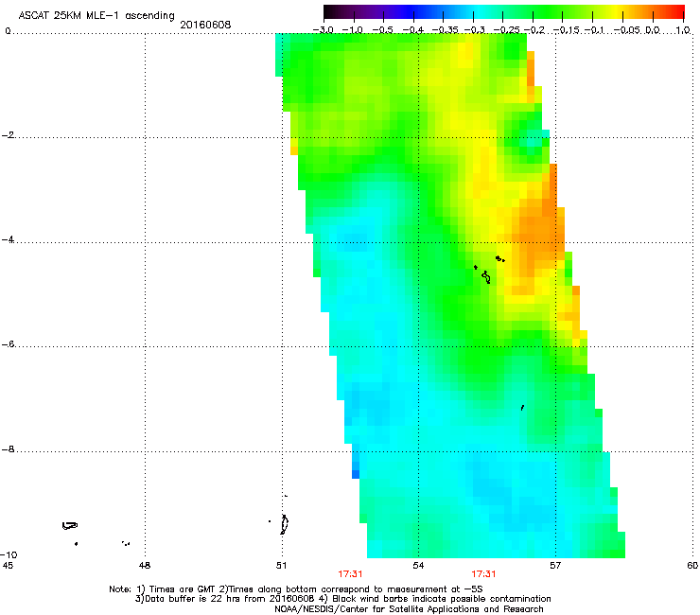Click the -1.0 color bar label
This screenshot has height=615, width=700.
tap(352, 30)
